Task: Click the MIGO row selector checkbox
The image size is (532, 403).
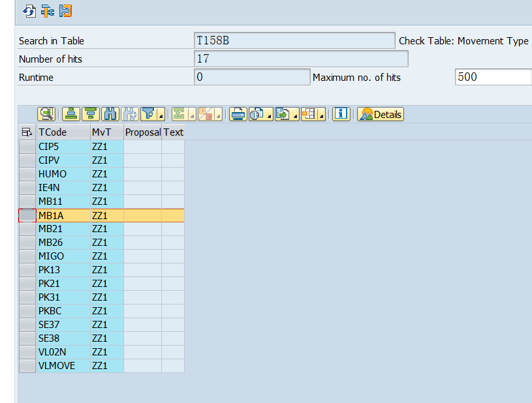Action: click(26, 256)
